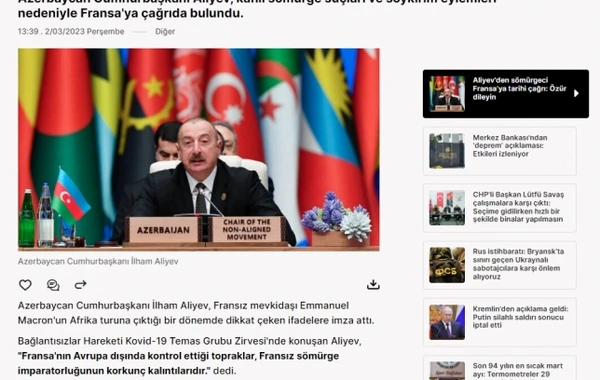Click the ФСБ uniform thumbnail
This screenshot has width=600, height=380.
pyautogui.click(x=447, y=265)
